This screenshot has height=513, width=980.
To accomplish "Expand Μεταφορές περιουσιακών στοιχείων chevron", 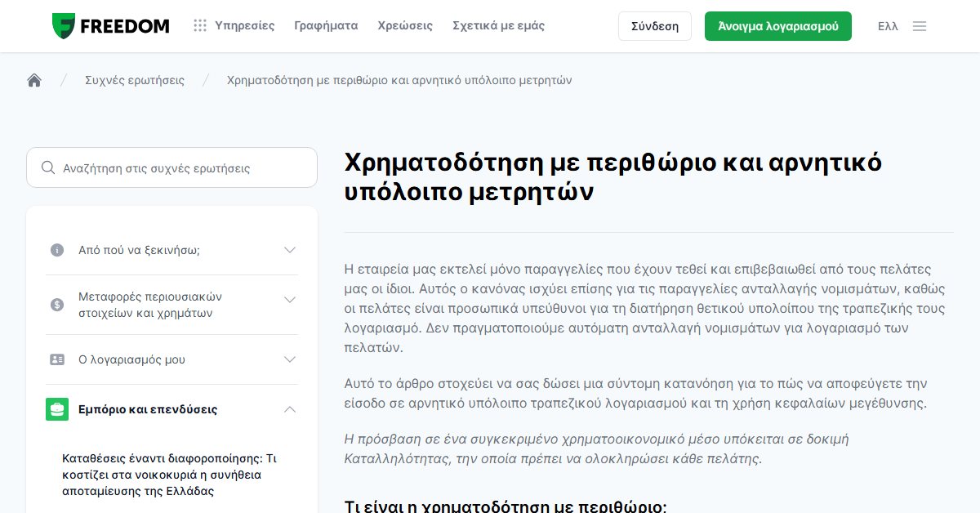I will tap(290, 301).
